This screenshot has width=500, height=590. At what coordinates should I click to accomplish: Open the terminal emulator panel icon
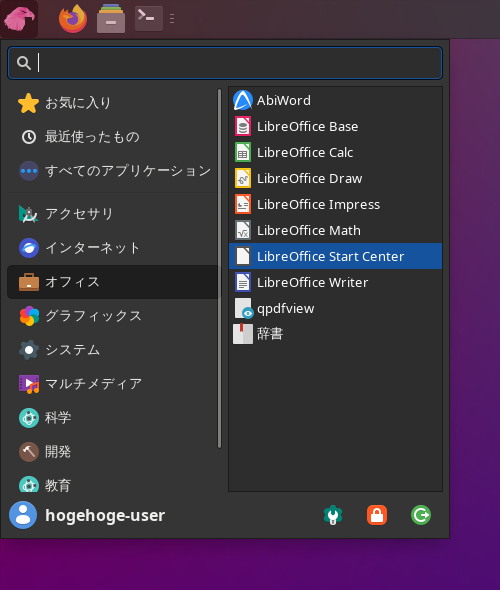(x=149, y=18)
